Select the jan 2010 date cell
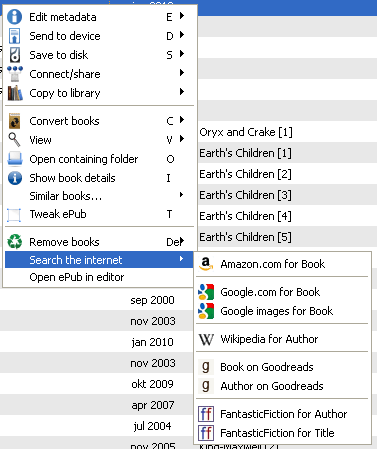The width and height of the screenshot is (377, 449). click(152, 342)
